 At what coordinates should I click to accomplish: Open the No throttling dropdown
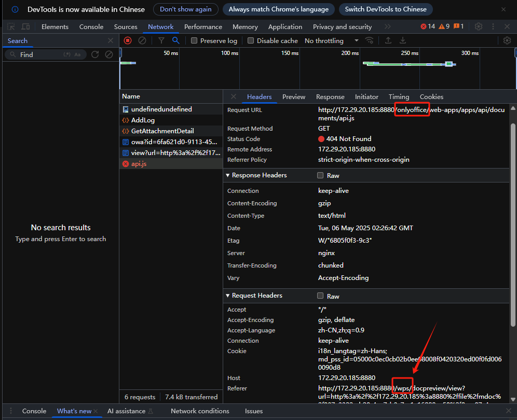332,40
